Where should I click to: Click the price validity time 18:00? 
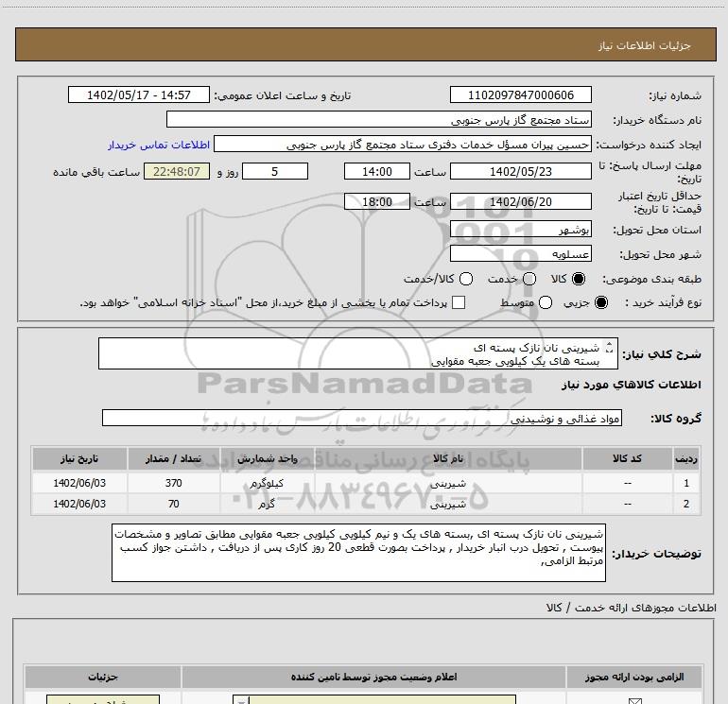[x=377, y=201]
